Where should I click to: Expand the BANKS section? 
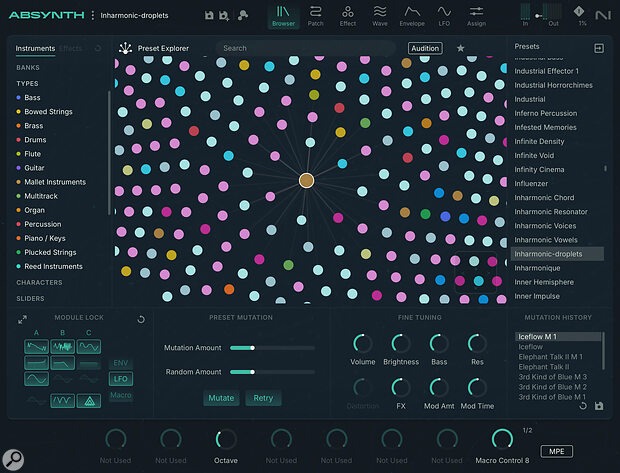[x=28, y=68]
